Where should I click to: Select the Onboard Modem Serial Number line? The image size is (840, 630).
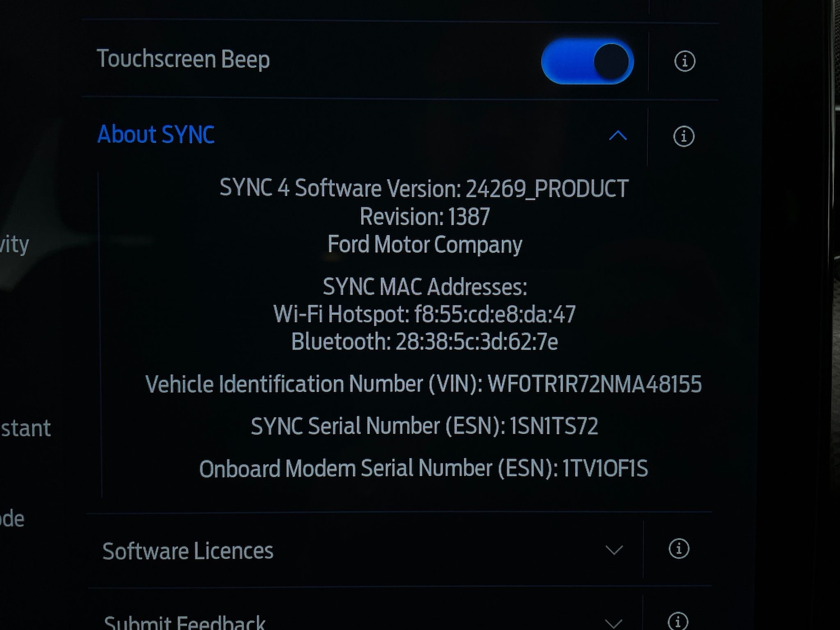click(423, 469)
